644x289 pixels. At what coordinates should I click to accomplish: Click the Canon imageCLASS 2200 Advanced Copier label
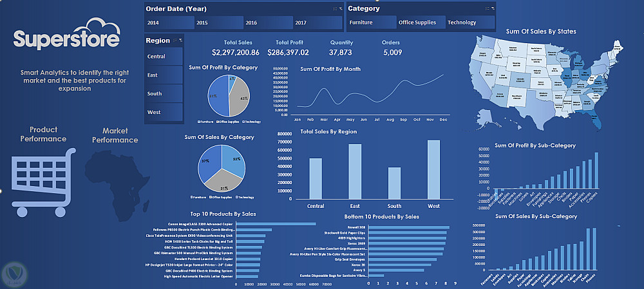pos(200,224)
